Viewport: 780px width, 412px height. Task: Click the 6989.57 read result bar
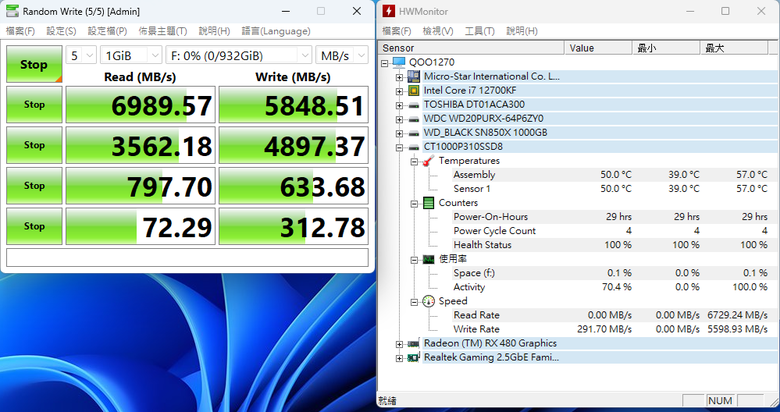(x=141, y=104)
